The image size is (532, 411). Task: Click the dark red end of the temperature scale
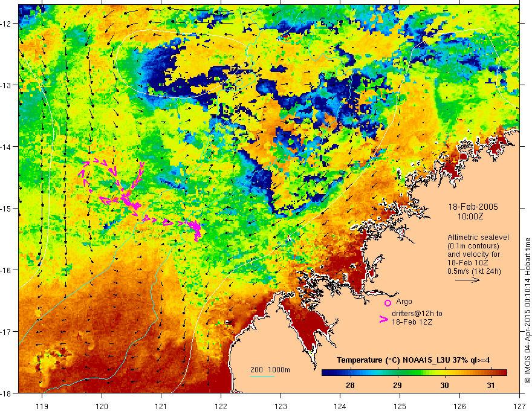[503, 372]
